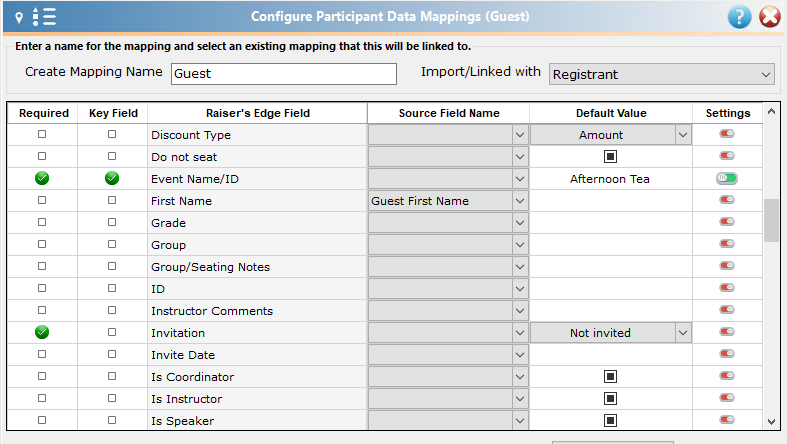The width and height of the screenshot is (787, 444).
Task: Click the Raiser's Edge Field column header
Action: coord(257,113)
